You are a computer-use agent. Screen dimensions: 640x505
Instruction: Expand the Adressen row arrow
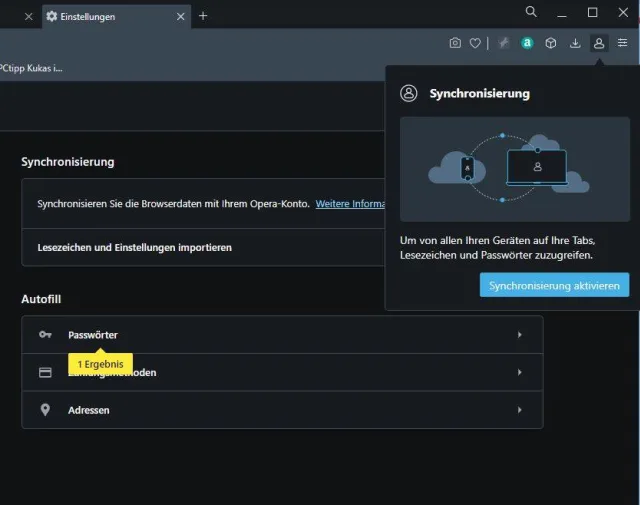click(x=519, y=410)
